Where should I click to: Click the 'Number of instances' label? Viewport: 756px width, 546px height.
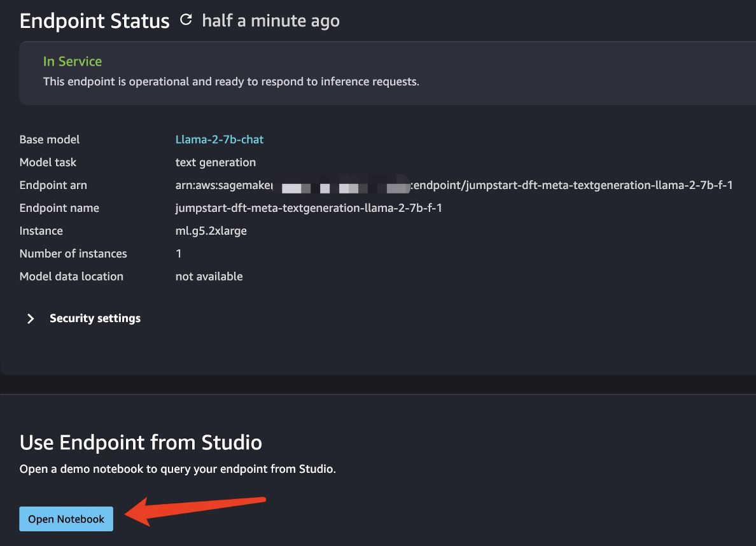[x=73, y=254]
